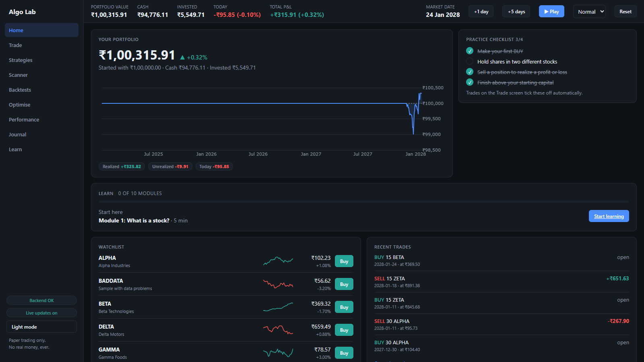This screenshot has width=644, height=362.
Task: Buy GAMMA from watchlist
Action: (344, 353)
